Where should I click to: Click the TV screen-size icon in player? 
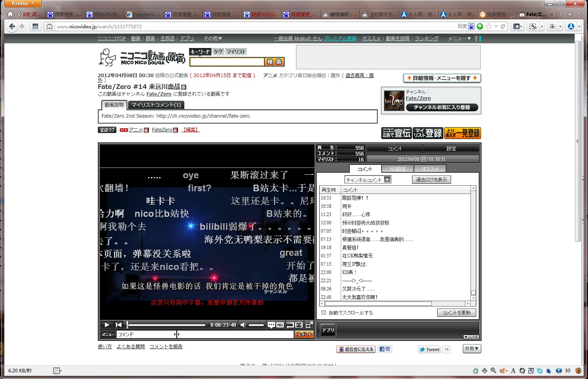click(299, 325)
